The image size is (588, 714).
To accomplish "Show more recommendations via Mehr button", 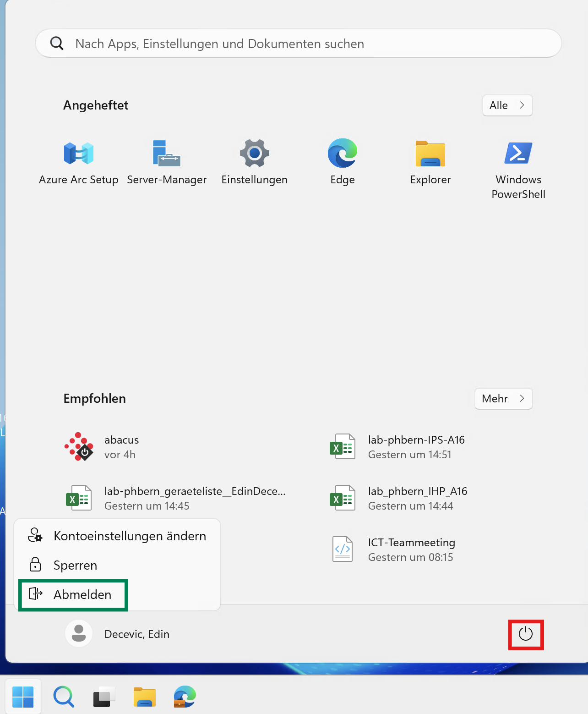I will (x=503, y=399).
